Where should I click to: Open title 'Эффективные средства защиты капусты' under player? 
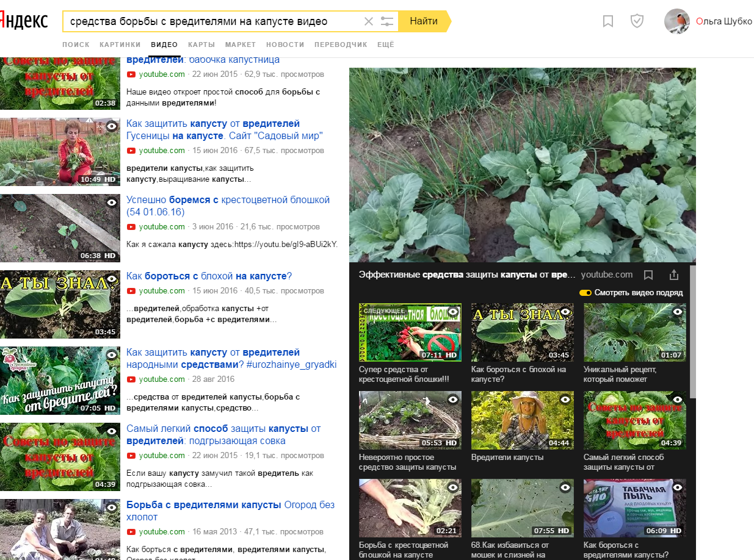tap(468, 275)
